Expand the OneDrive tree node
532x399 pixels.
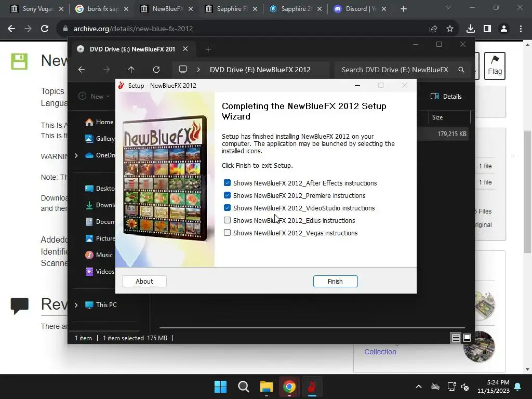point(76,155)
